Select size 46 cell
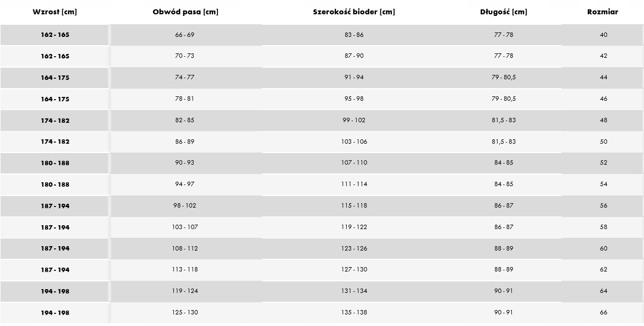 [604, 99]
